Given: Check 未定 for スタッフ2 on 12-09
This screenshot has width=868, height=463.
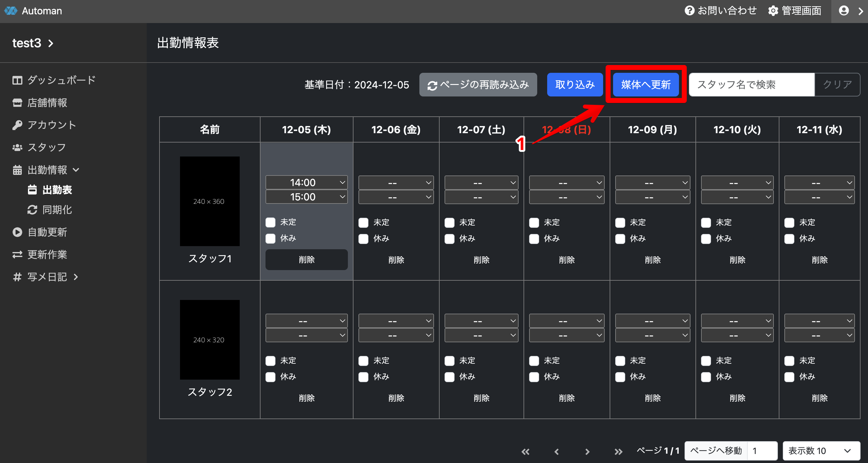Looking at the screenshot, I should [620, 361].
